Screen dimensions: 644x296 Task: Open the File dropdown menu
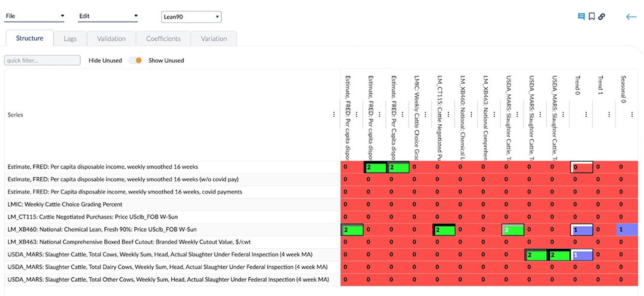point(35,16)
